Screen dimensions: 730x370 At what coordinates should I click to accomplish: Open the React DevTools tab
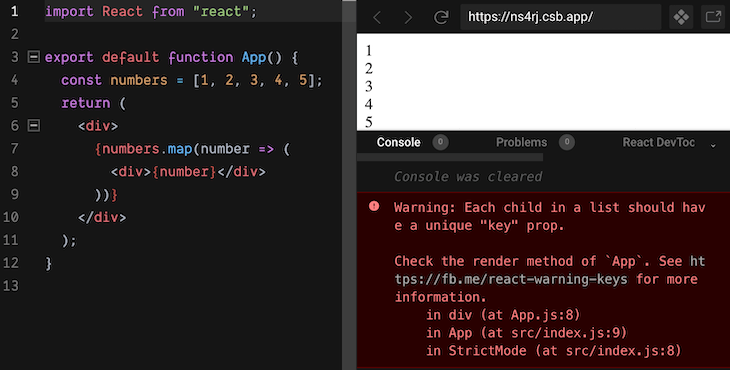(659, 142)
